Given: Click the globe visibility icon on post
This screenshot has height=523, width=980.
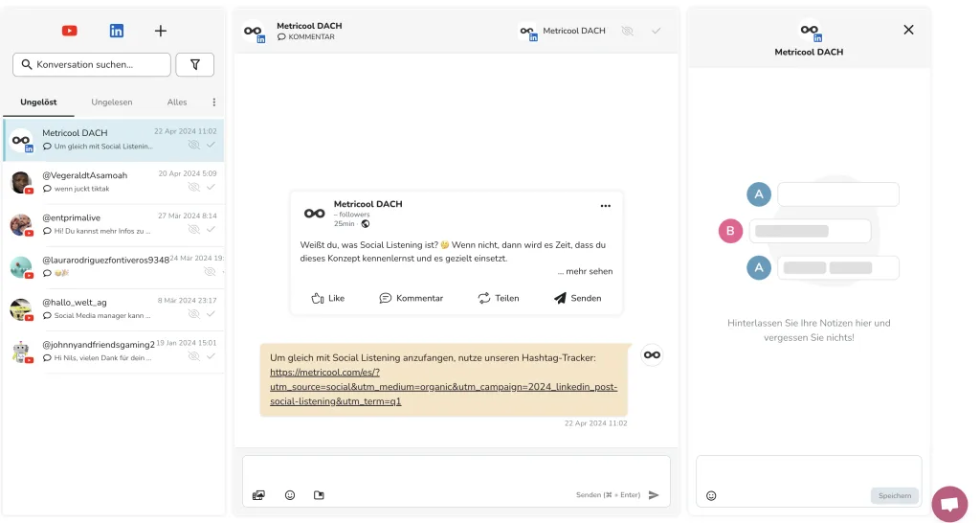Looking at the screenshot, I should [x=366, y=224].
